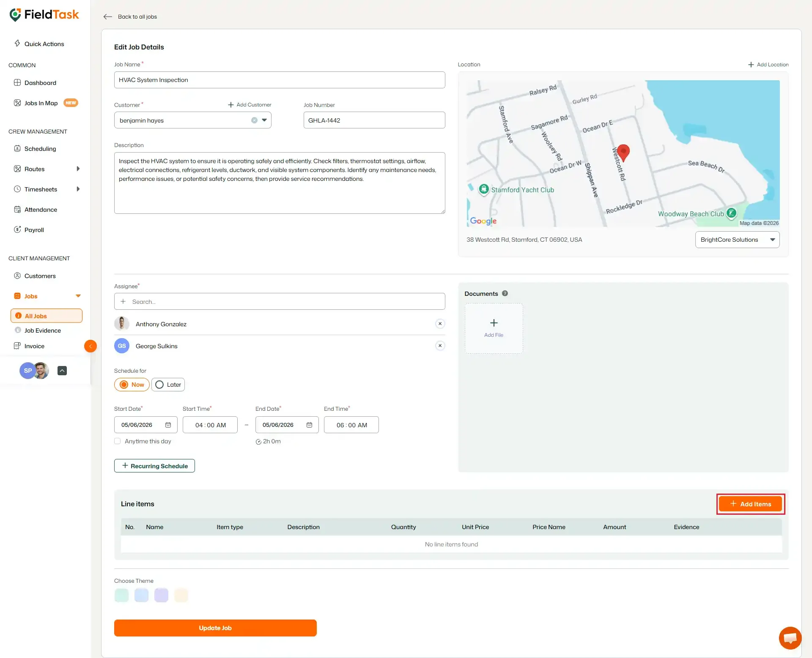Image resolution: width=812 pixels, height=658 pixels.
Task: Open the Customers page
Action: [x=40, y=276]
